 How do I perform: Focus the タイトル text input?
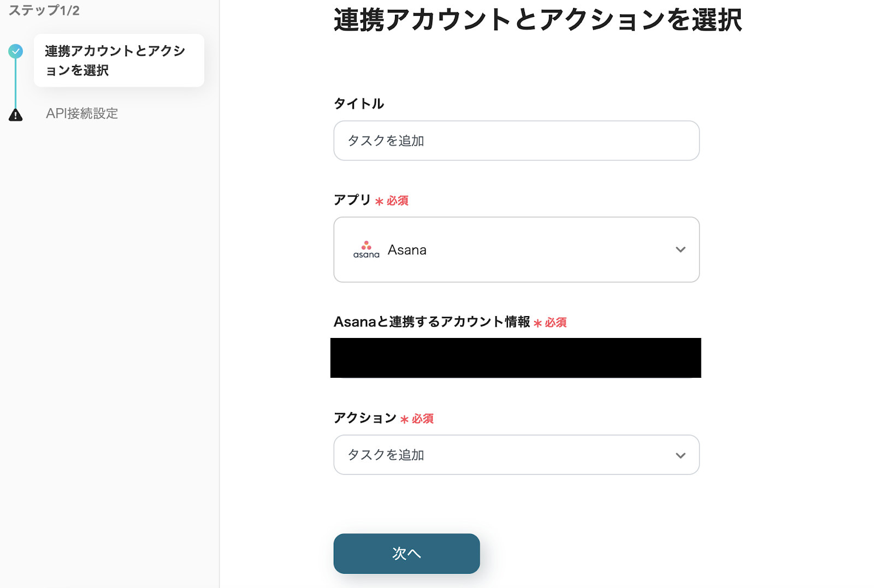pos(516,141)
